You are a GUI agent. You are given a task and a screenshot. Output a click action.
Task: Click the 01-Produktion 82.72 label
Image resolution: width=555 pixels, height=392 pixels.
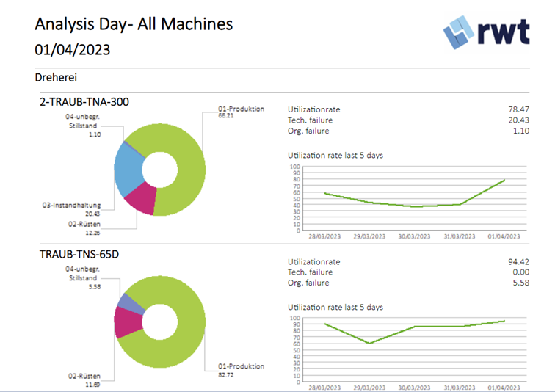pos(241,370)
